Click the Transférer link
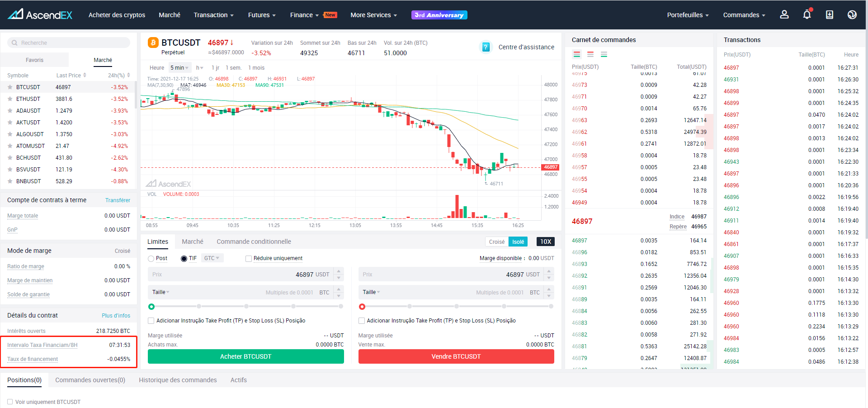Image resolution: width=868 pixels, height=408 pixels. click(118, 200)
